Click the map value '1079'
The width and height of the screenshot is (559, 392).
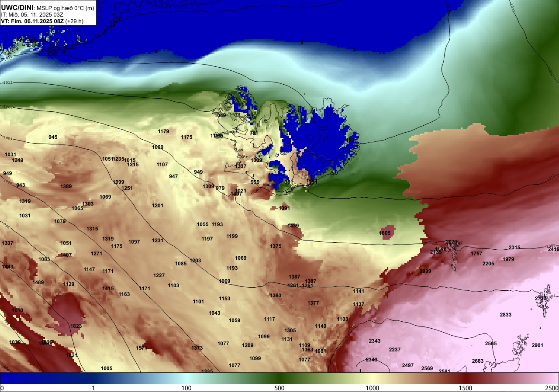60,221
